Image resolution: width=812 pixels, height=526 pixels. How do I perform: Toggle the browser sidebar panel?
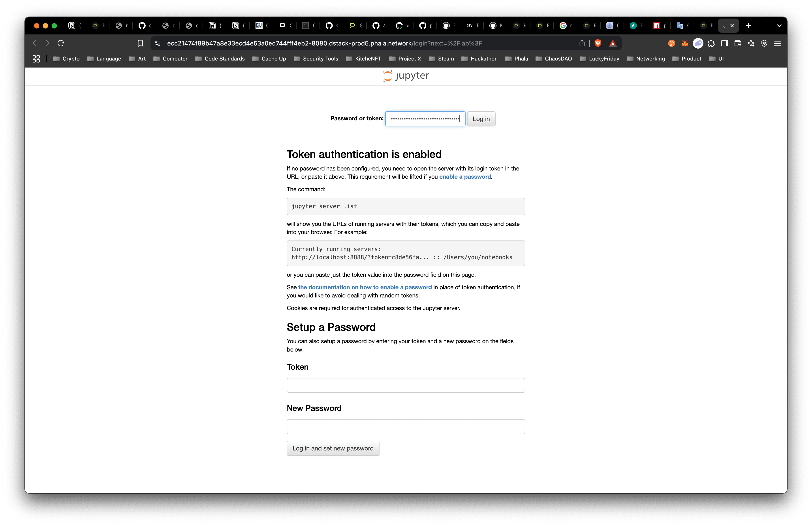click(725, 43)
